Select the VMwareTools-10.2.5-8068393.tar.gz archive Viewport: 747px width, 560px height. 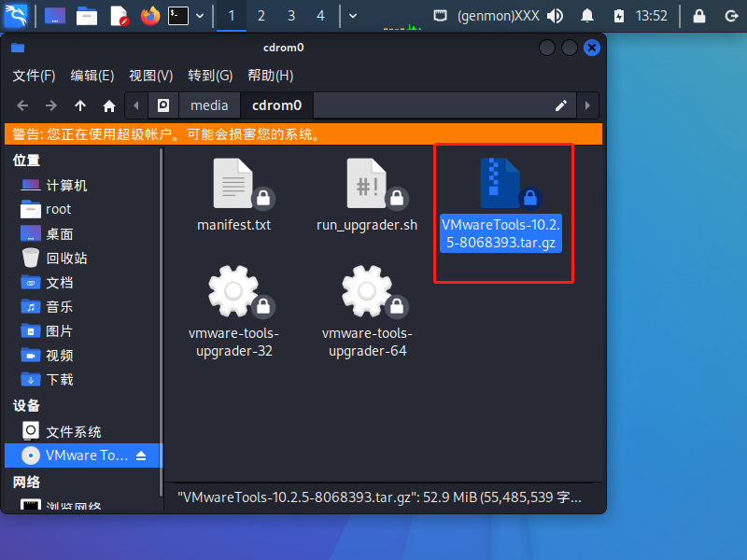point(500,204)
